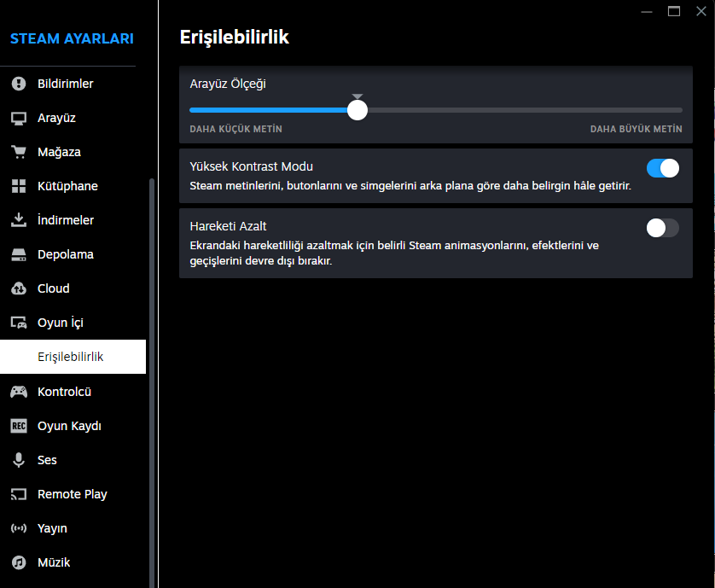Select Oyun Kaydı settings label
Viewport: 715px width, 588px height.
click(69, 426)
